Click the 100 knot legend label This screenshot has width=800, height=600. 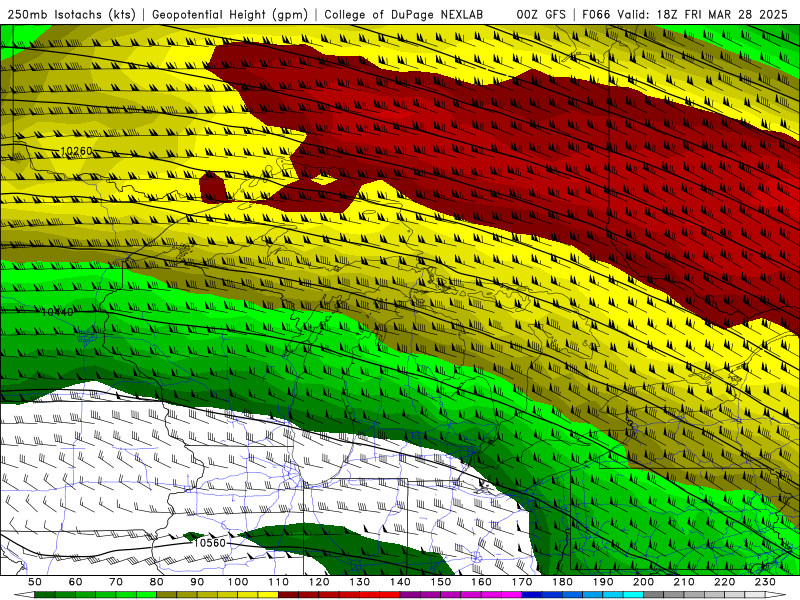point(238,582)
